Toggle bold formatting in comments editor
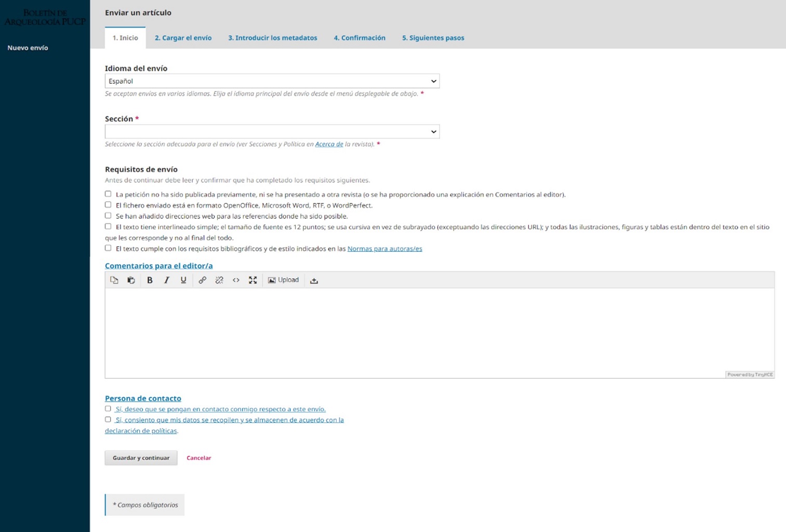 pos(150,280)
